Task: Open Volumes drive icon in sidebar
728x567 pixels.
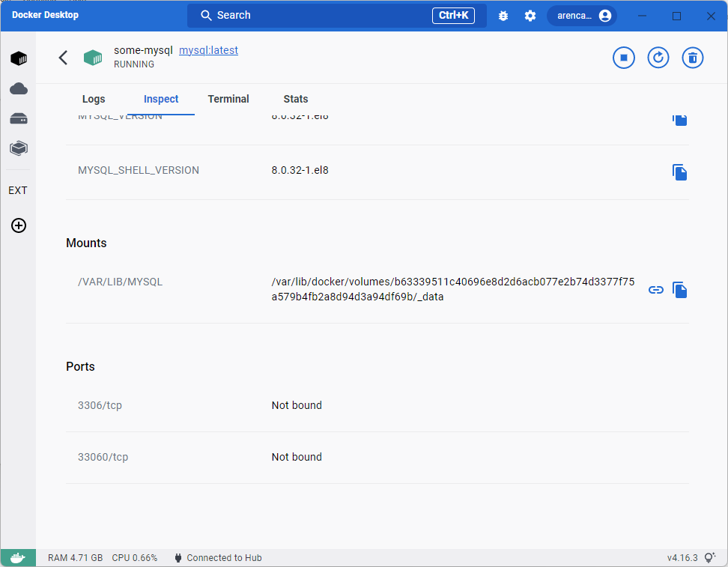Action: pos(19,118)
